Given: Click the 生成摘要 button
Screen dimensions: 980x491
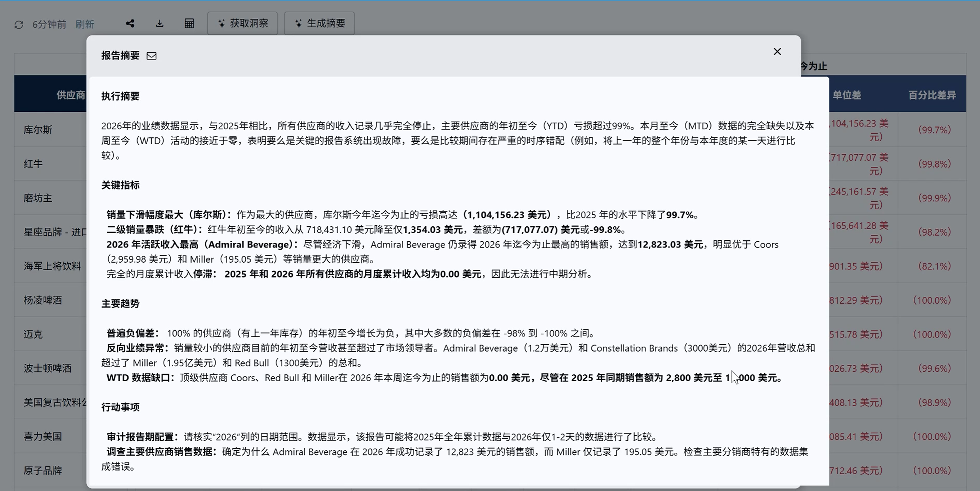Looking at the screenshot, I should (320, 23).
